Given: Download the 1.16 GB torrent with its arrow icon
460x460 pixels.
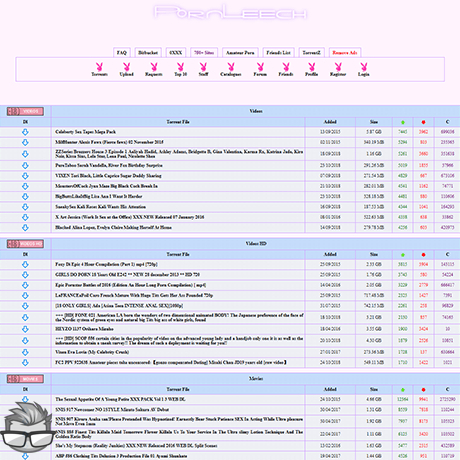Looking at the screenshot, I should pos(25,154).
